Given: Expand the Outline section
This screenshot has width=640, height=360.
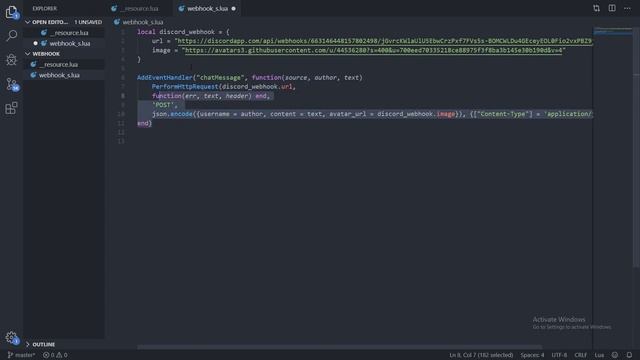Looking at the screenshot, I should [64, 344].
